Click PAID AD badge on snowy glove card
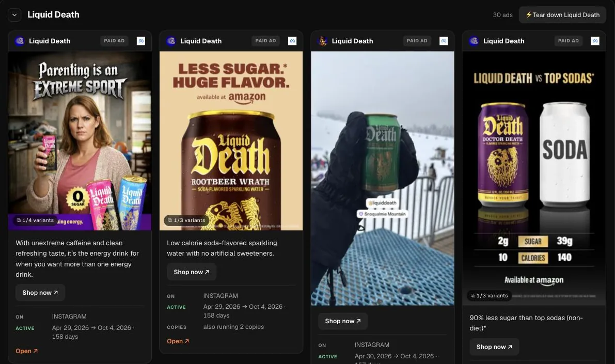Image resolution: width=615 pixels, height=364 pixels. [x=417, y=41]
